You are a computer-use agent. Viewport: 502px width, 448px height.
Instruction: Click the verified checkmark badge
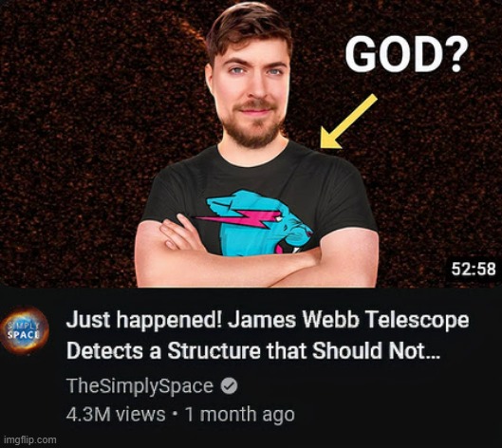pos(230,386)
